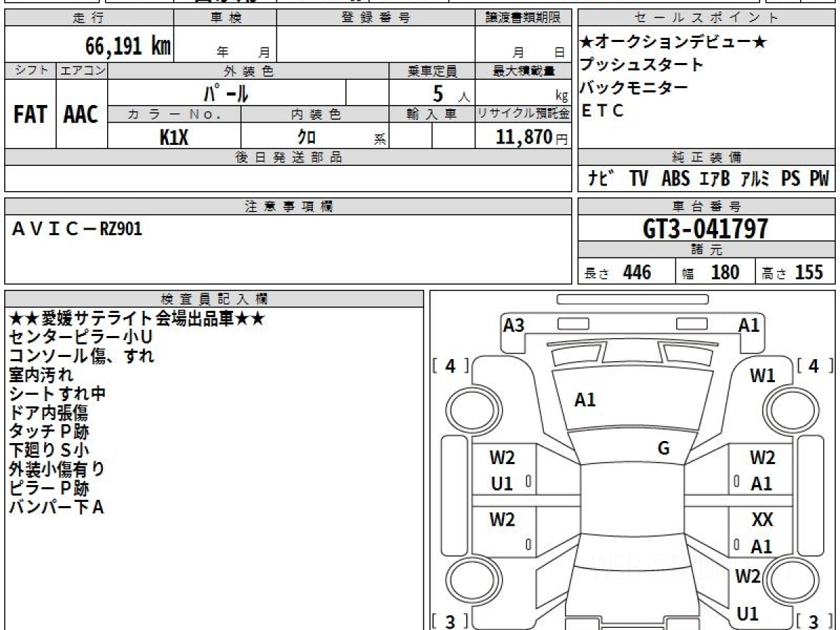Screen dimensions: 840x630
Task: Select the AAC air conditioner value
Action: click(81, 115)
